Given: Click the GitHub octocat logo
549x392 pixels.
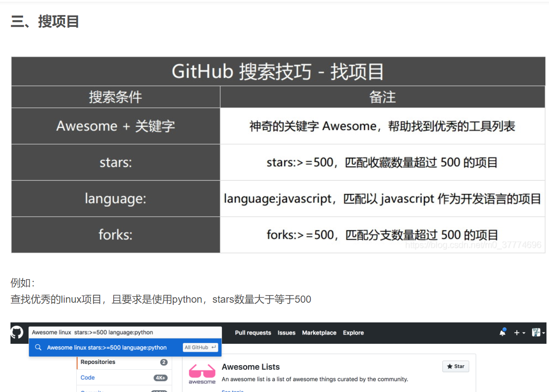Looking at the screenshot, I should [17, 333].
